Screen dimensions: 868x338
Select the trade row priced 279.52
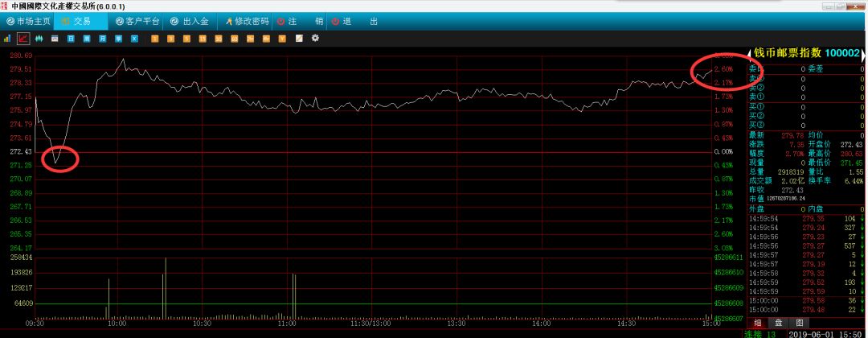[x=806, y=282]
